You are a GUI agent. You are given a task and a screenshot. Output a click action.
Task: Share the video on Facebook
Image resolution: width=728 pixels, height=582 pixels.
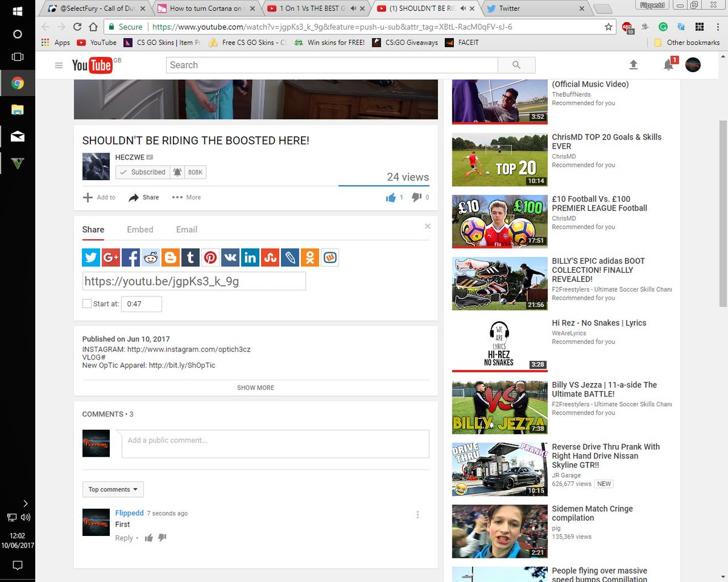tap(130, 258)
